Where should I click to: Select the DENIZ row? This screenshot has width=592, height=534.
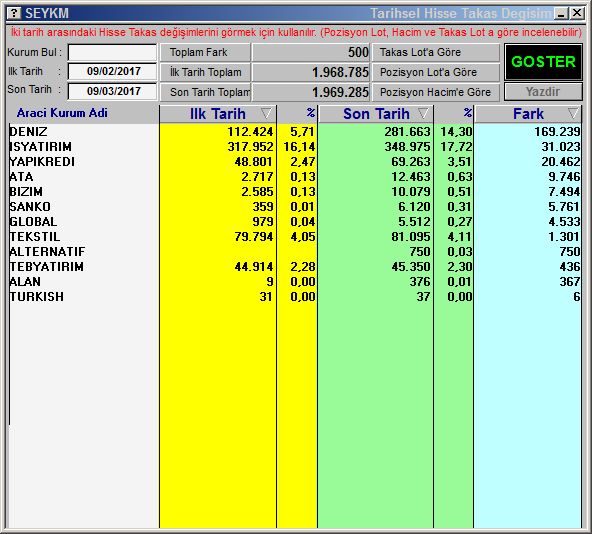(x=294, y=131)
